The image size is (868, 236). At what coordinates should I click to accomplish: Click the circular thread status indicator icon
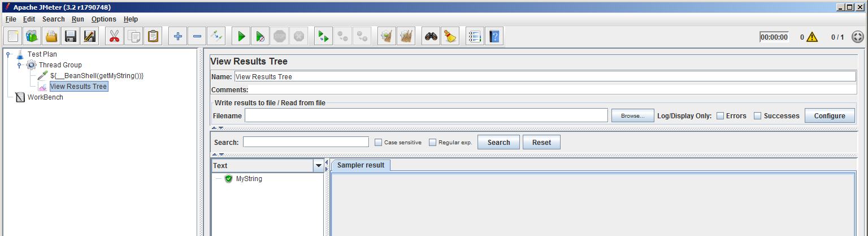tap(858, 37)
